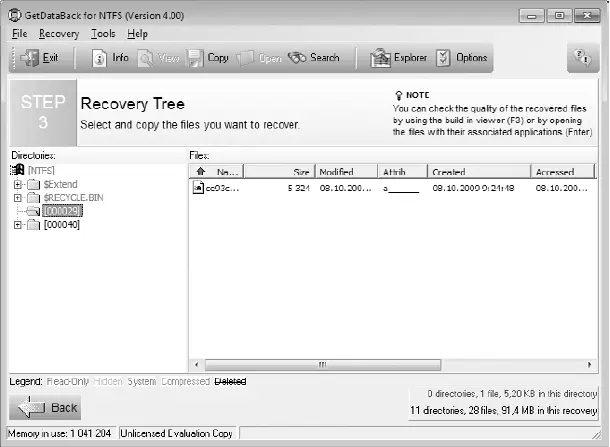Screen dimensions: 610x447
Task: Click the $Extend folder icon
Action: pyautogui.click(x=33, y=184)
